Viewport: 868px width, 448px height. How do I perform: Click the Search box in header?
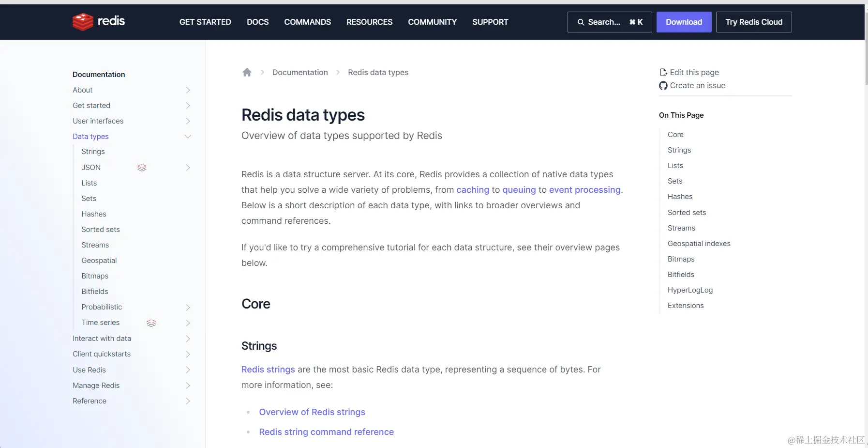click(610, 22)
